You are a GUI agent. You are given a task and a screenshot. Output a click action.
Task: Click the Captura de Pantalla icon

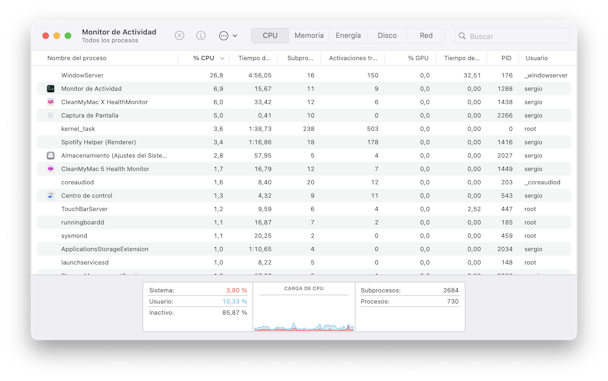click(50, 116)
